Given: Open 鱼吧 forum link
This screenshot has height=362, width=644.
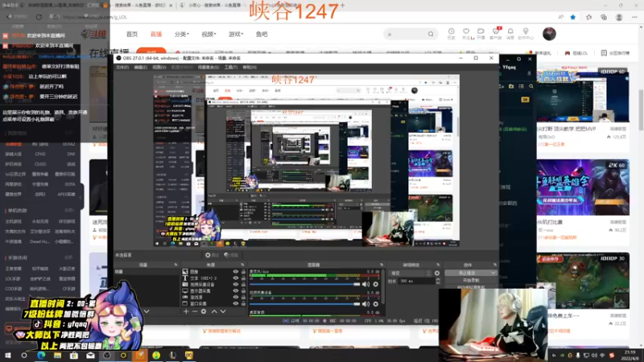Looking at the screenshot, I should point(262,34).
